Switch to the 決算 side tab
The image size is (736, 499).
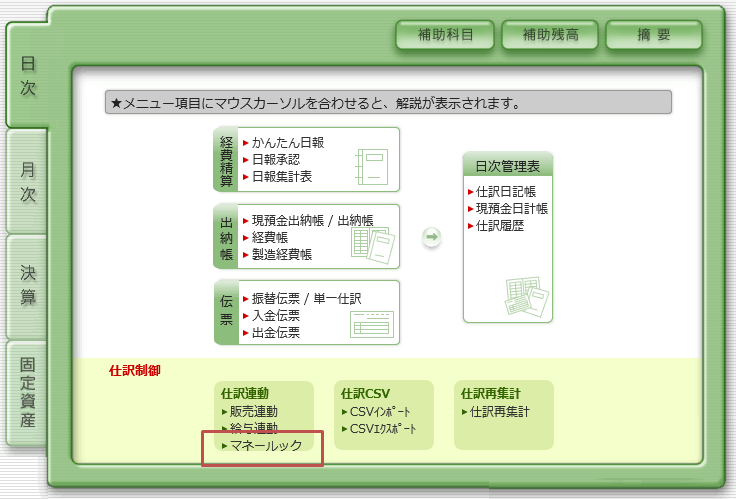click(x=27, y=285)
